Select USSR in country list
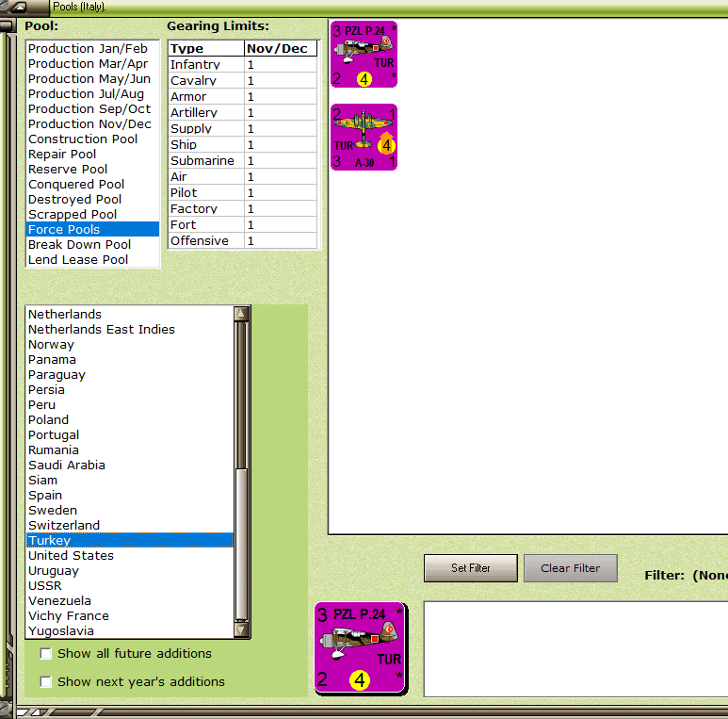The height and width of the screenshot is (719, 728). point(130,586)
